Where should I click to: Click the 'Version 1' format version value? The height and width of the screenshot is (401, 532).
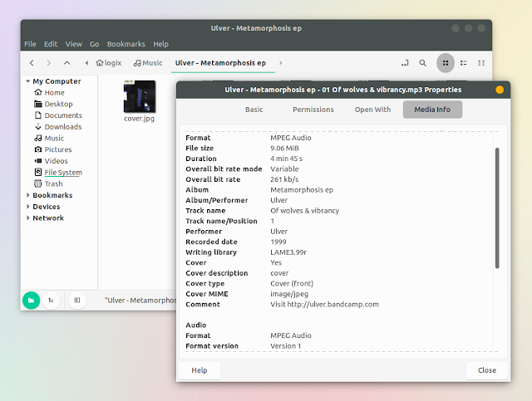[285, 346]
